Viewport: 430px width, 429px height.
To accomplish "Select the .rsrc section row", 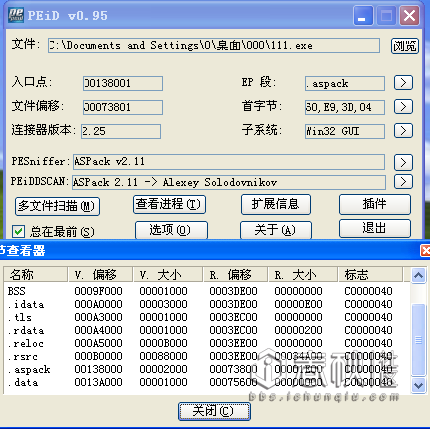I will tap(207, 356).
